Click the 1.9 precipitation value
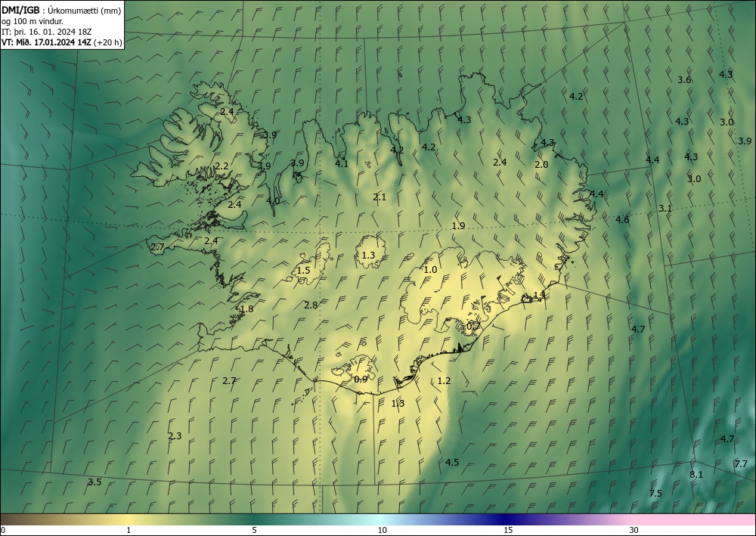Screen dimensions: 756x536 click(x=458, y=226)
